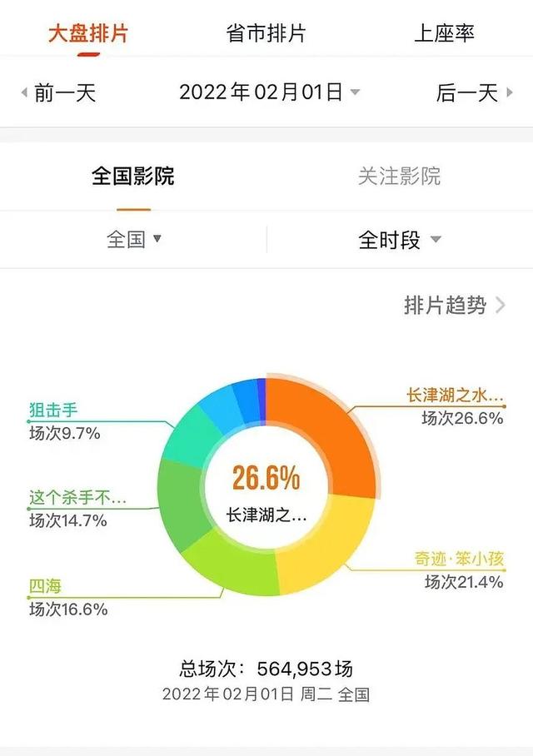This screenshot has width=533, height=756.
Task: Click the 后一天 next day button
Action: (x=466, y=92)
